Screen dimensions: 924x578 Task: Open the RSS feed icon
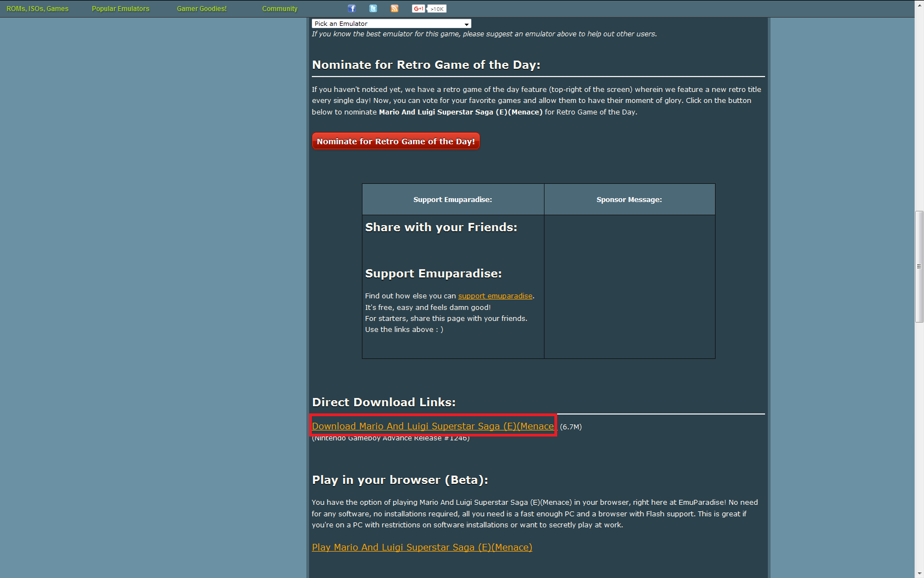click(x=394, y=8)
